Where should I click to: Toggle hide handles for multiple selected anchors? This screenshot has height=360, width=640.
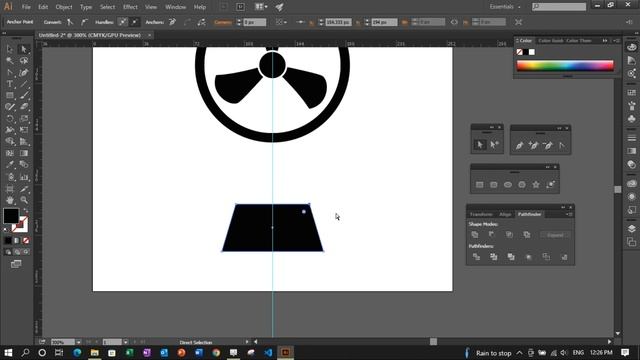pos(135,22)
